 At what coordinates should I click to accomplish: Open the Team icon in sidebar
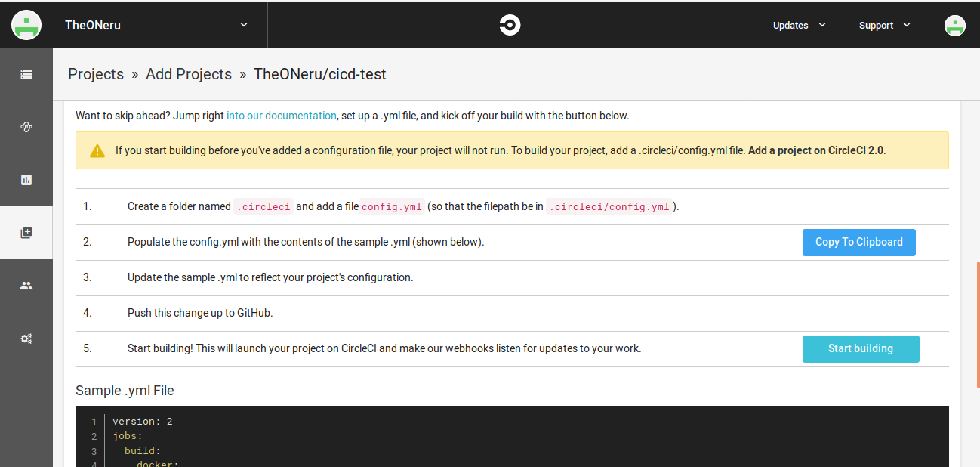pyautogui.click(x=26, y=286)
